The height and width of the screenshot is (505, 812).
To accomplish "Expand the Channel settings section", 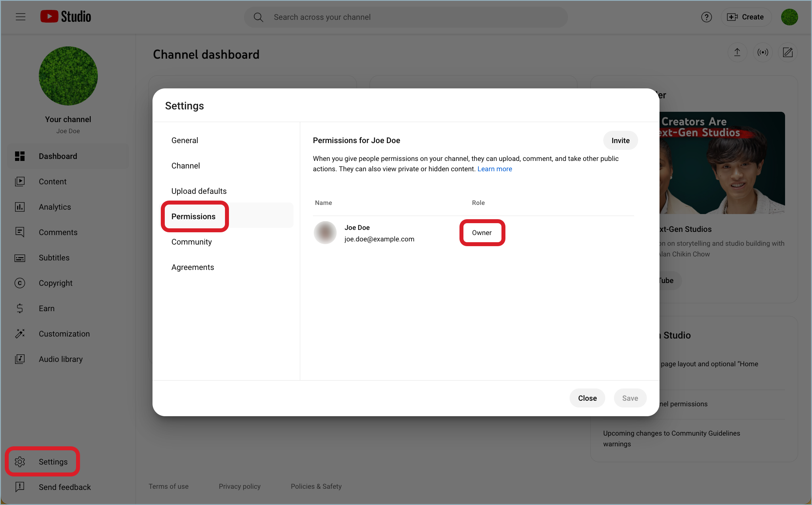I will coord(185,165).
